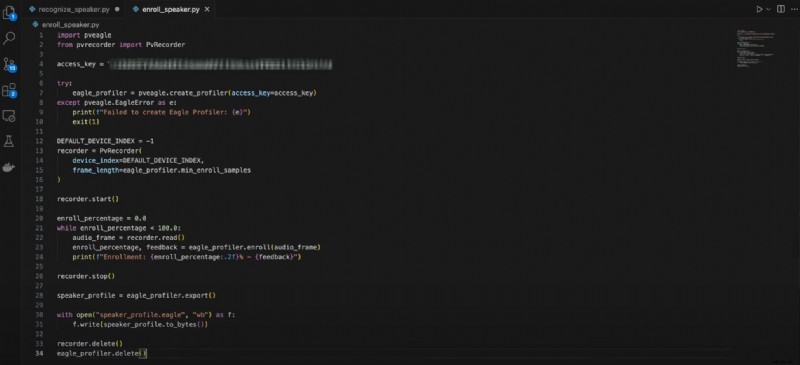Run Python file with the play icon
The image size is (800, 365).
pos(759,9)
